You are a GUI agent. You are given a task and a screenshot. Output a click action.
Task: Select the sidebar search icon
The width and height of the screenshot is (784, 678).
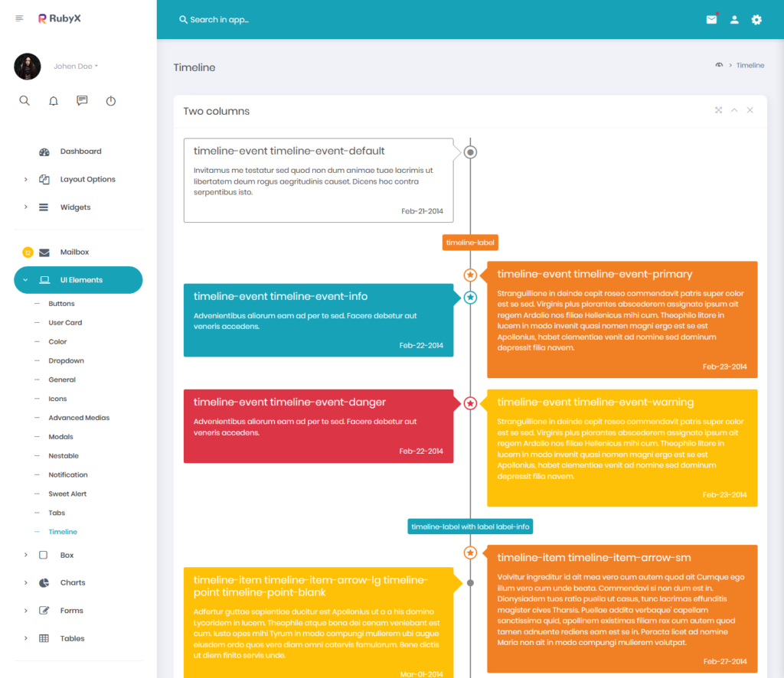click(x=24, y=100)
